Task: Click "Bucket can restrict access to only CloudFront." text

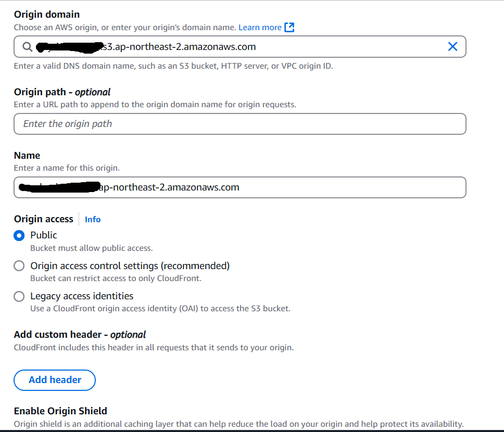Action: pos(116,278)
